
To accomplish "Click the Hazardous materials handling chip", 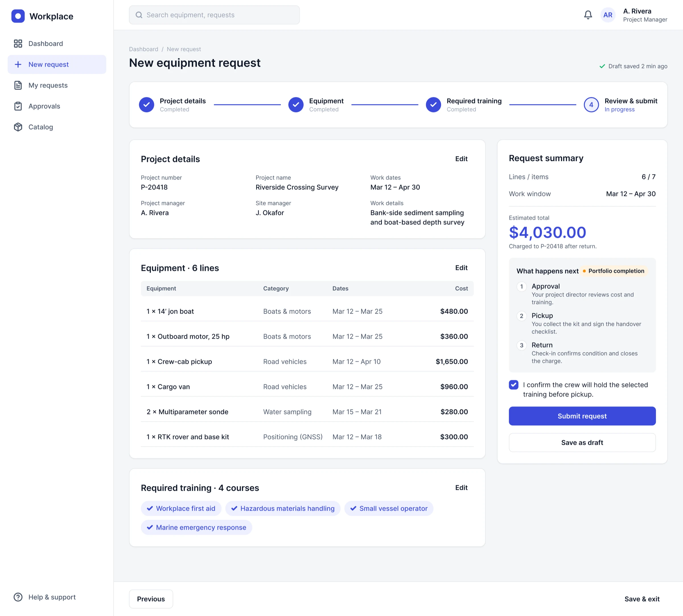I will [x=283, y=508].
